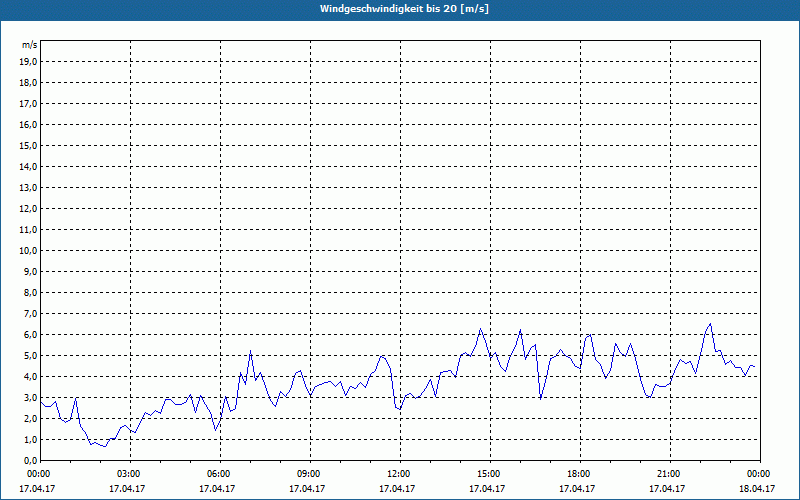Click the 10,0 y-axis label
The image size is (800, 500).
coord(29,251)
